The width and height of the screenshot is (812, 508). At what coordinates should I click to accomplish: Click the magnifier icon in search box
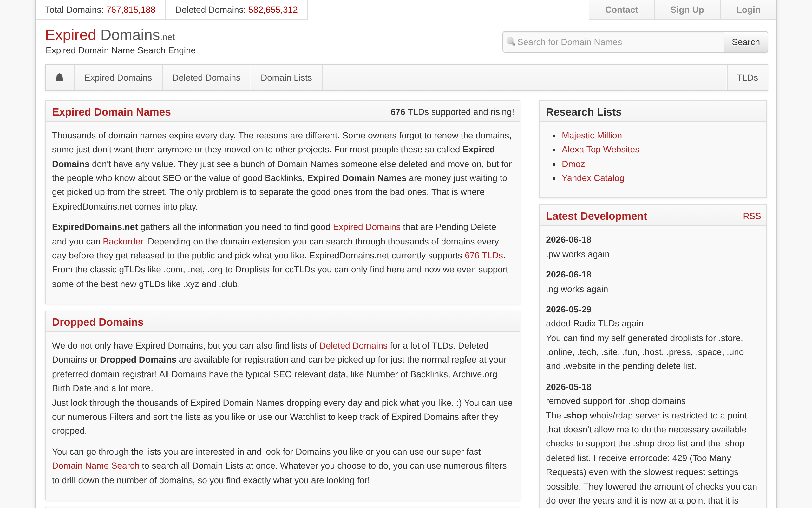(x=511, y=42)
